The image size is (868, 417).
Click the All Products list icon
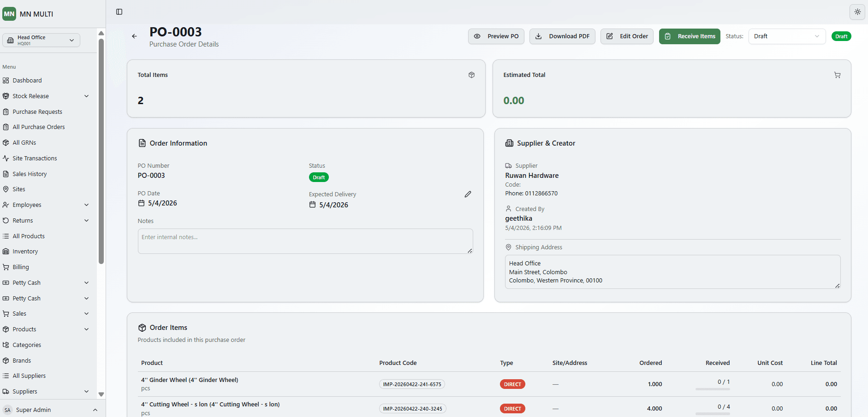[x=6, y=236]
